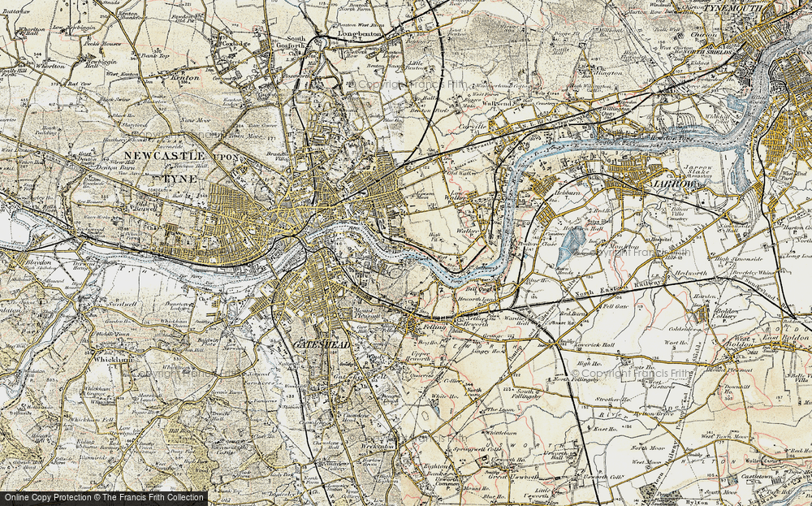812x506 pixels.
Task: Click the Chirton place name
Action: [704, 35]
